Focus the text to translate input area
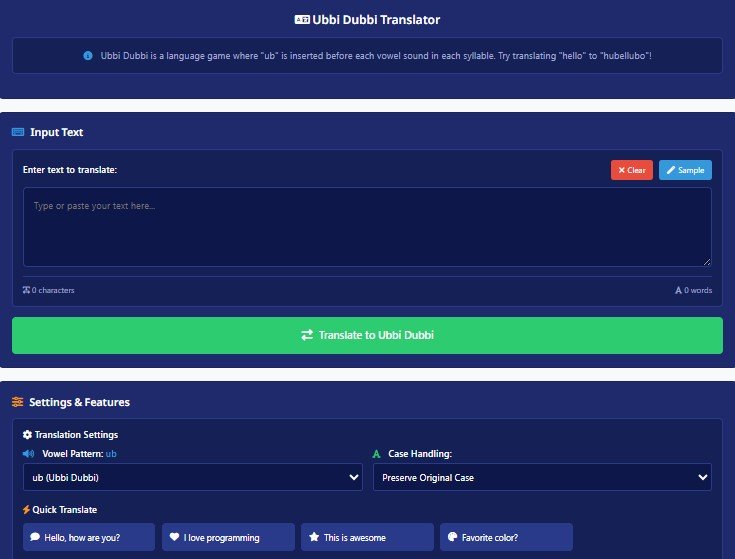 pyautogui.click(x=367, y=227)
